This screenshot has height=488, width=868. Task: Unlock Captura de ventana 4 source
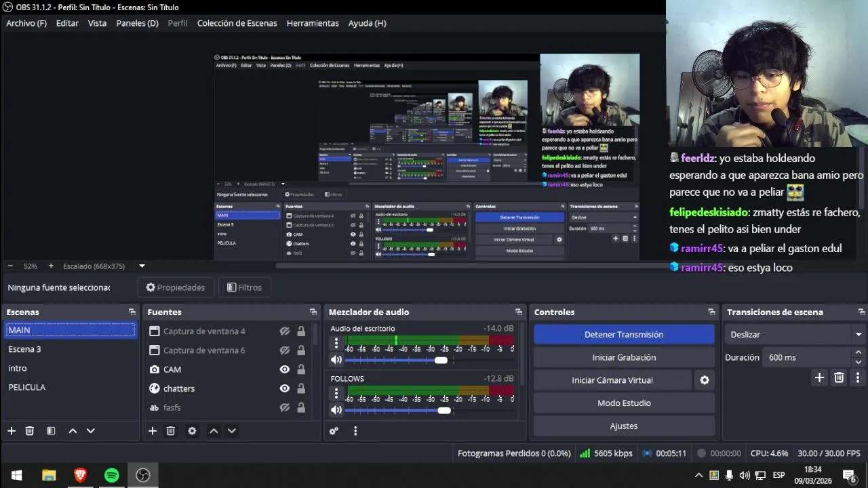click(x=301, y=331)
